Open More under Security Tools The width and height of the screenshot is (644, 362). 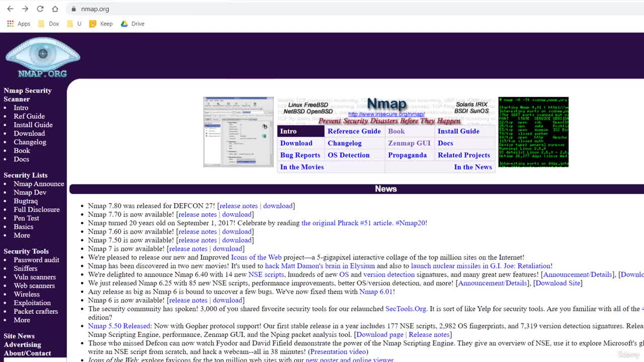22,319
